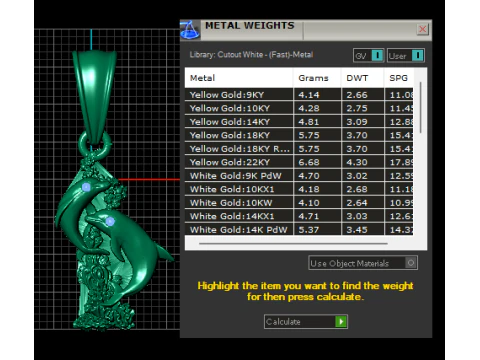480x360 pixels.
Task: Select Yellow Gold:22KY in the list
Action: [x=299, y=162]
